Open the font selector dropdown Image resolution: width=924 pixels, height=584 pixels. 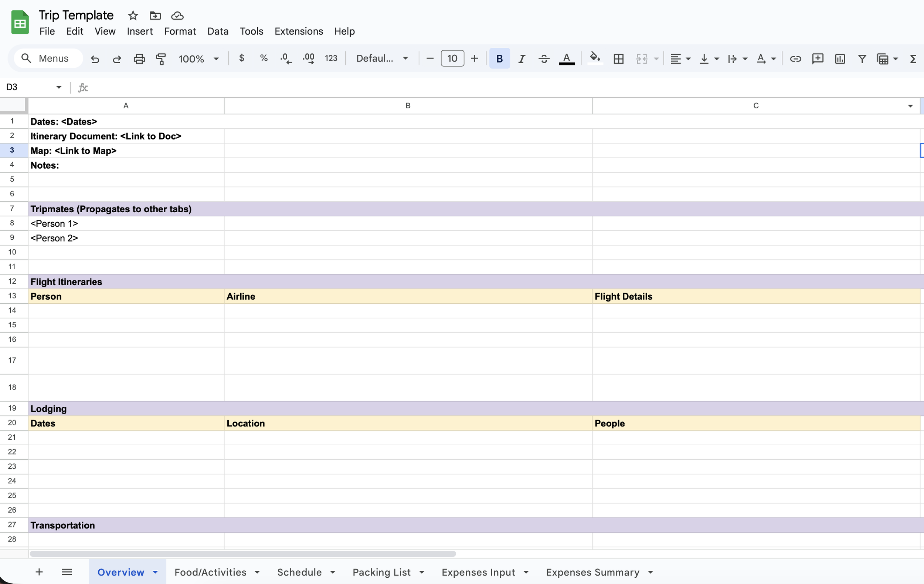pos(382,58)
